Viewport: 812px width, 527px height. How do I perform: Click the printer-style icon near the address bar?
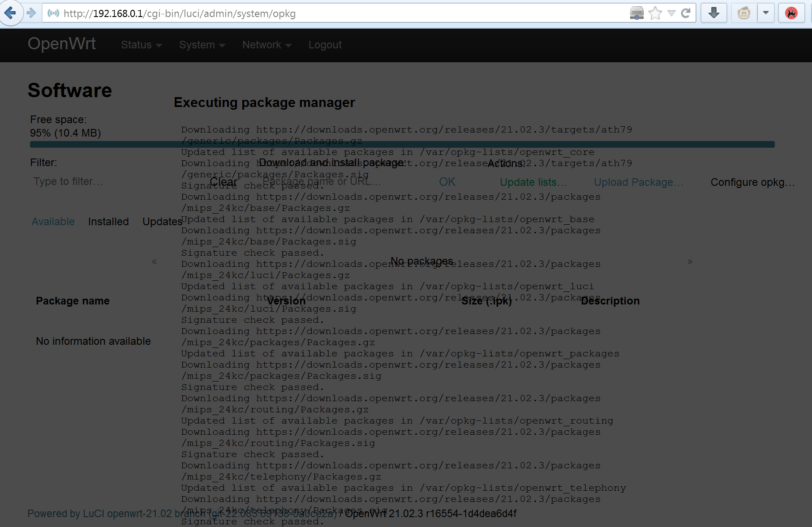coord(636,13)
